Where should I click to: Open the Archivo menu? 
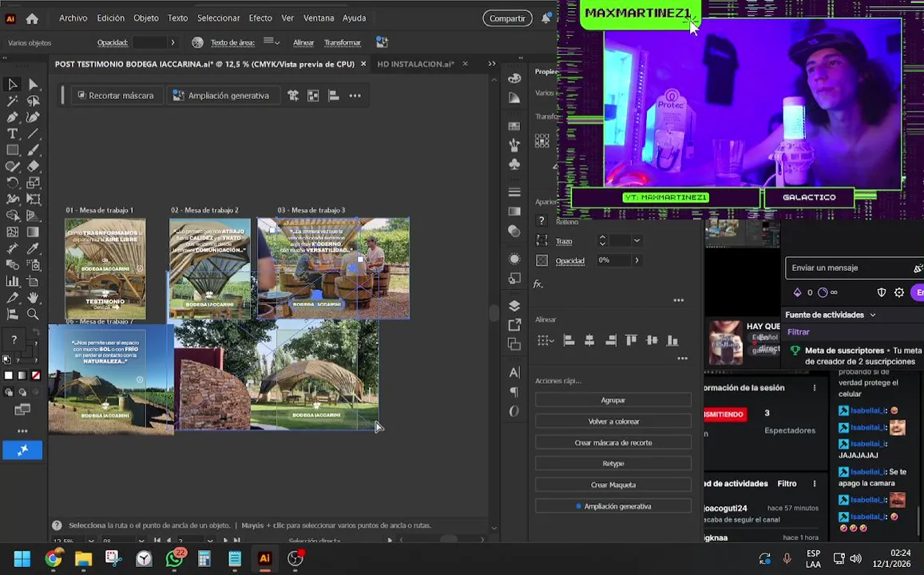tap(73, 18)
